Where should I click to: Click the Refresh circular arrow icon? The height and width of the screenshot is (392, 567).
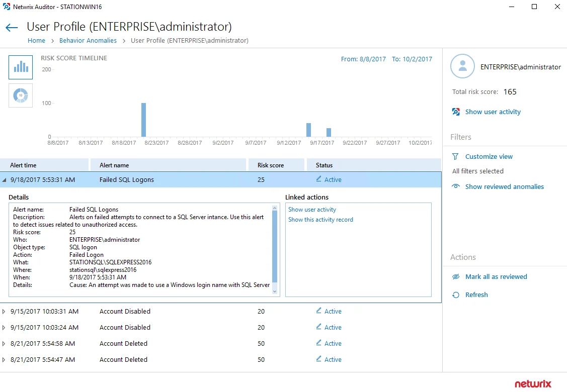pos(456,295)
